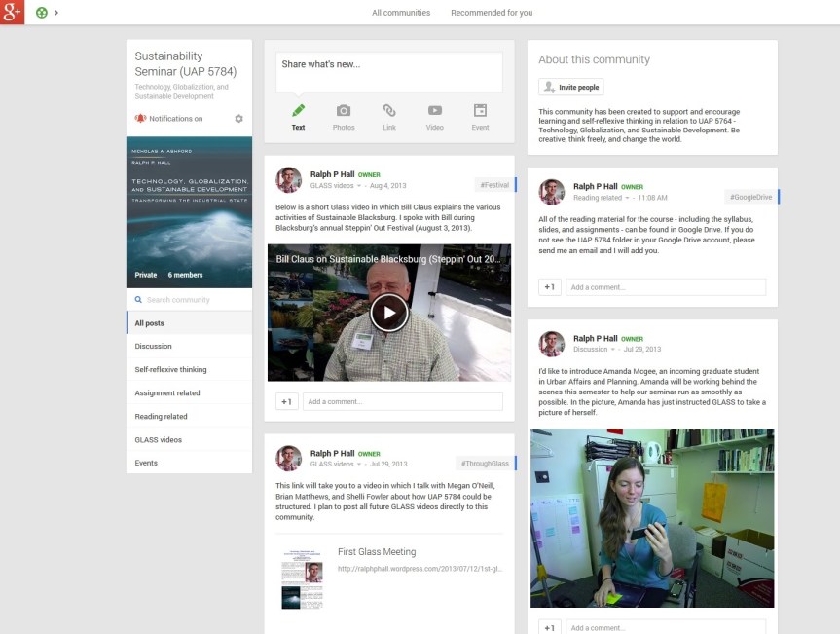Click the Invite people button
The width and height of the screenshot is (840, 634).
pyautogui.click(x=571, y=87)
